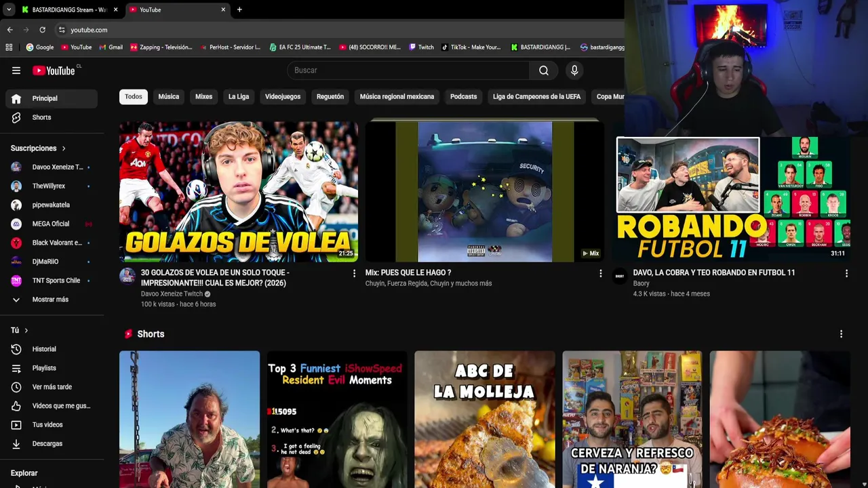Select the Reguetón filter chip
The image size is (868, 488).
(330, 97)
